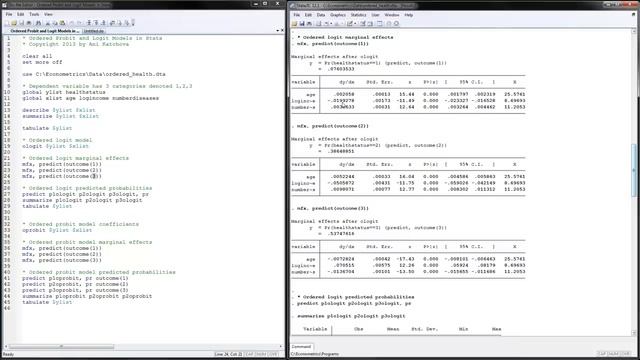The height and width of the screenshot is (360, 640).
Task: Click scroll-up arrow of Stata results pane
Action: 634,31
